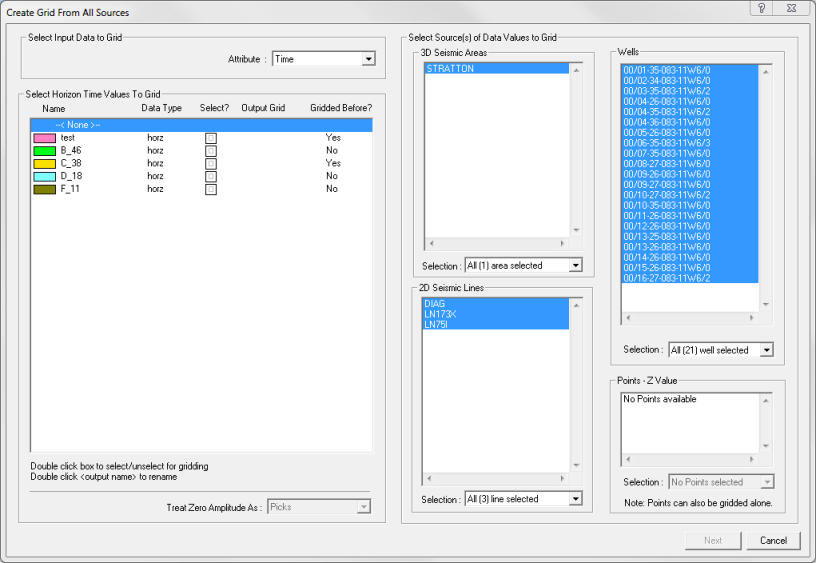
Task: Select well 00/16-27-083-11W6/2
Action: click(x=690, y=278)
